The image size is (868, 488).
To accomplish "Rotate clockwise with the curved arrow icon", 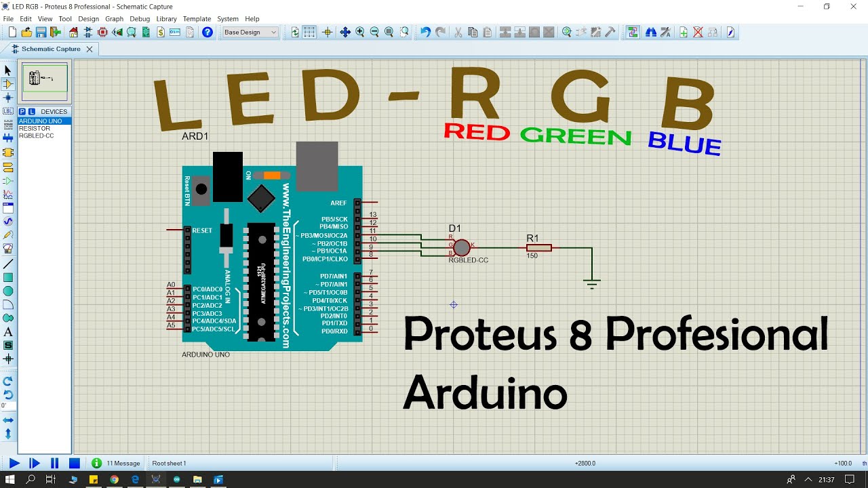I will (8, 381).
